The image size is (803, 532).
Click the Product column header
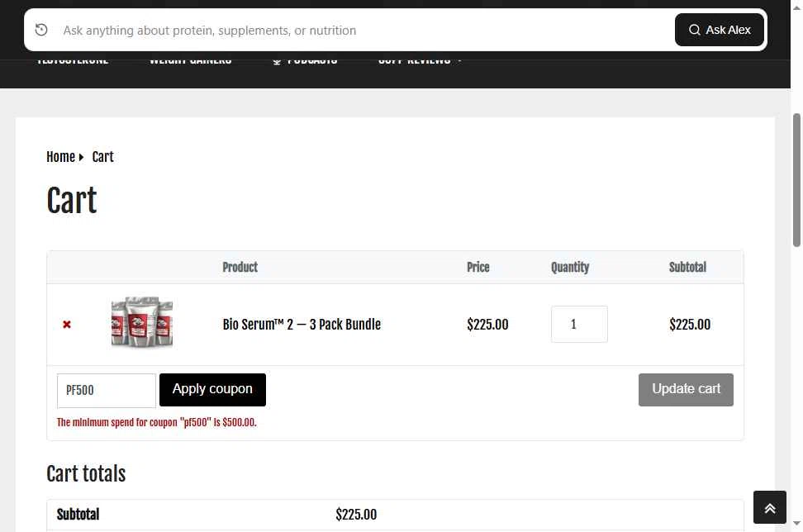pyautogui.click(x=240, y=268)
